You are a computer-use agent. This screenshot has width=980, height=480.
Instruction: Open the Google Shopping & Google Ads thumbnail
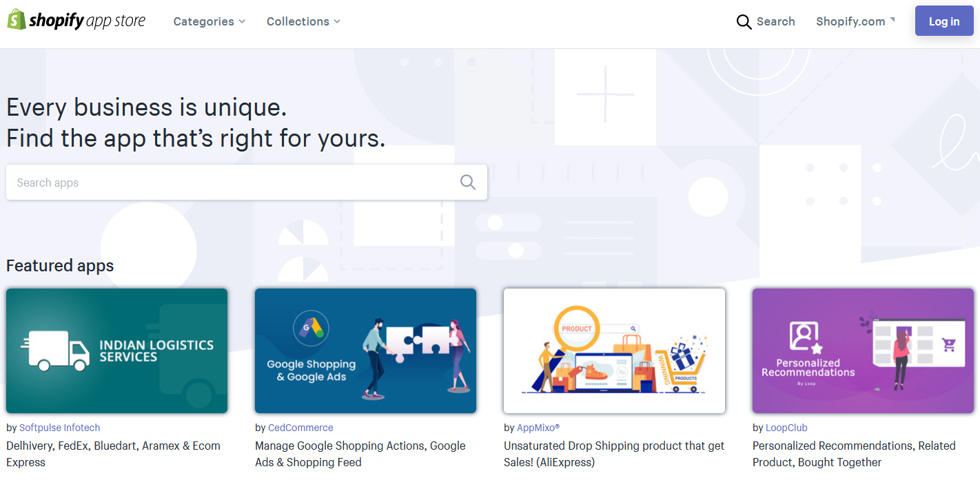click(365, 351)
